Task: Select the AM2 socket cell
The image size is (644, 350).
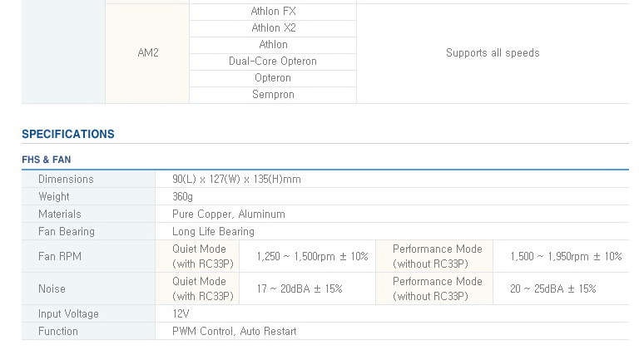Action: (x=147, y=53)
